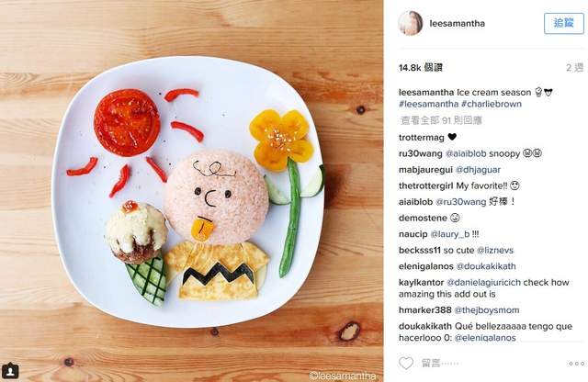Viewport: 588px width, 382px height.
Task: Open leesamantha profile avatar
Action: pos(411,23)
